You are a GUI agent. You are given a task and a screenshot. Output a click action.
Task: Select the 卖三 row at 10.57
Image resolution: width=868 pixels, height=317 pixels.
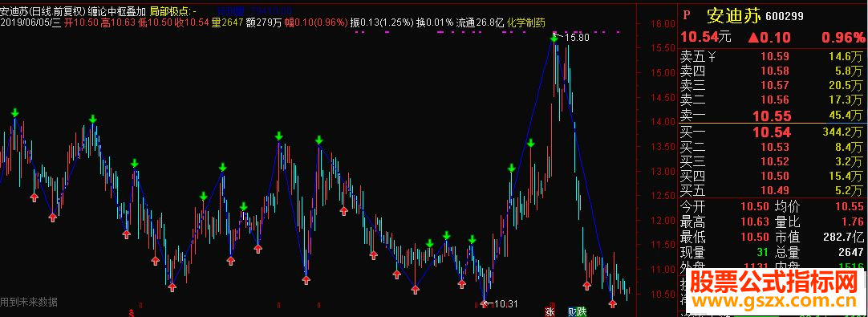[773, 85]
